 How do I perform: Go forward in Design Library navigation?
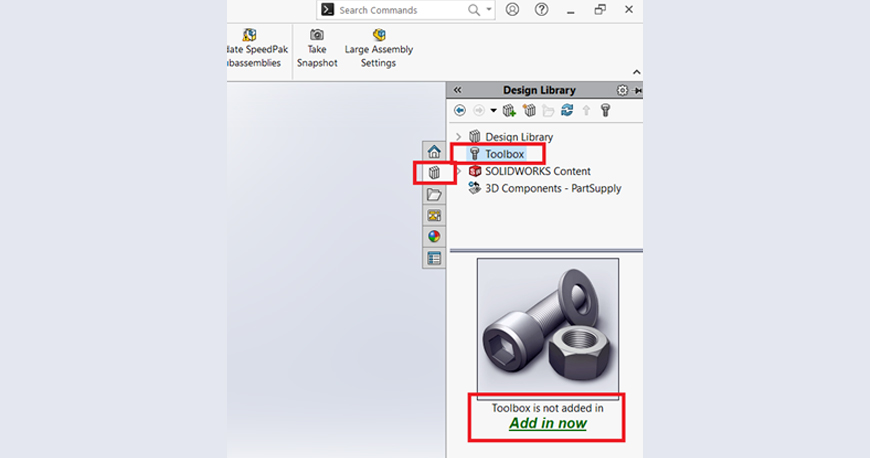(478, 110)
